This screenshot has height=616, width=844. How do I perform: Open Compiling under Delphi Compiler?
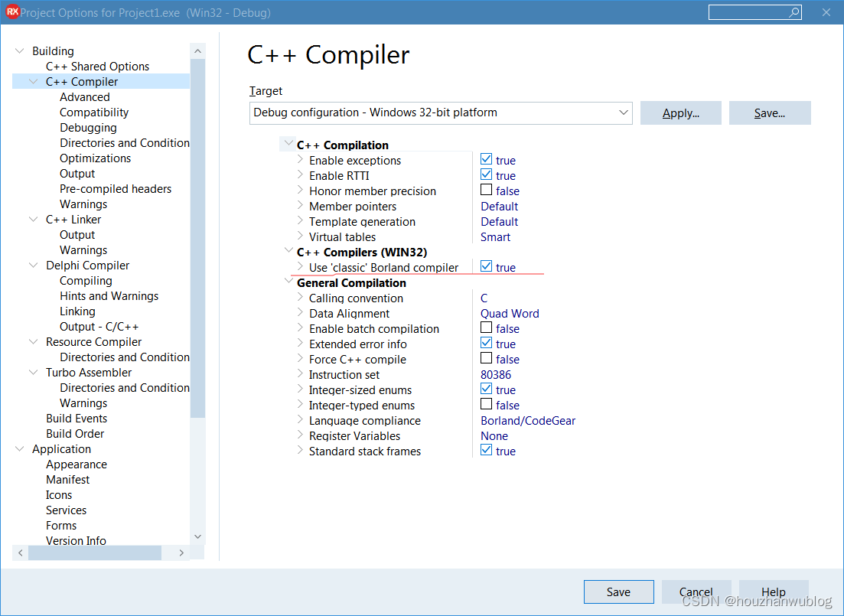(86, 280)
